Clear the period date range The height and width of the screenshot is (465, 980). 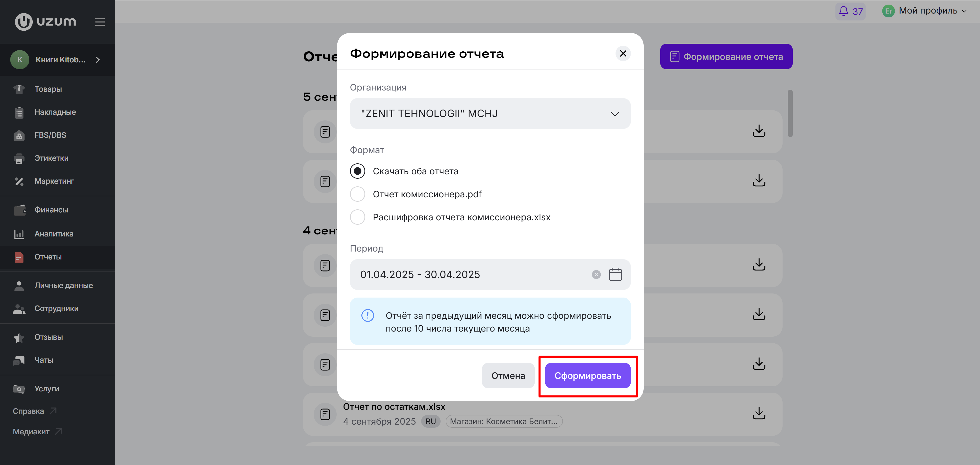tap(596, 274)
